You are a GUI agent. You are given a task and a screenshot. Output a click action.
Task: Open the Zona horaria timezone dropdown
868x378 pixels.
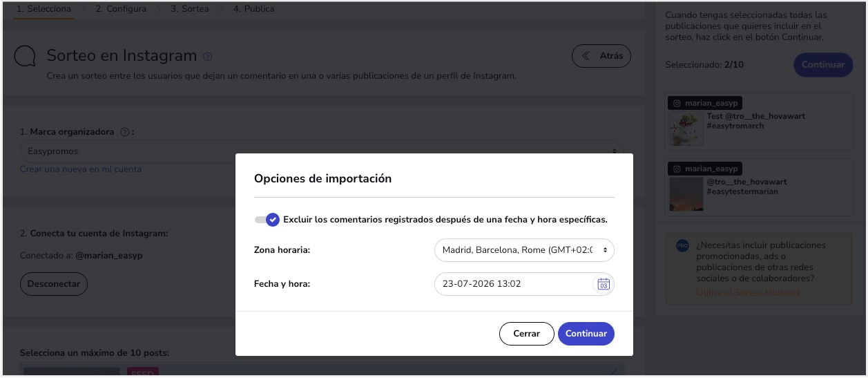point(524,250)
